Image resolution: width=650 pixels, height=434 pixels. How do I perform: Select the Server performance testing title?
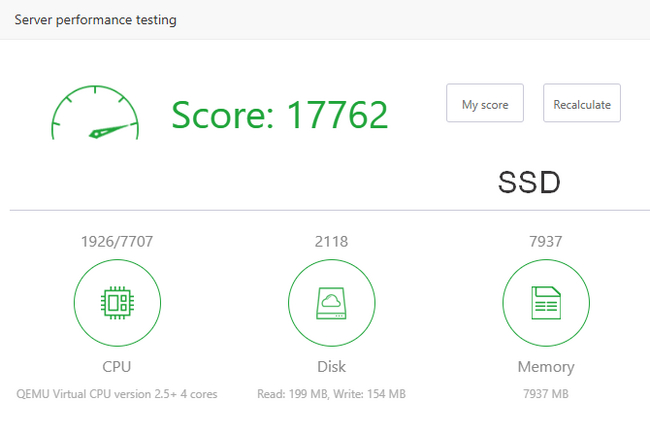point(95,20)
